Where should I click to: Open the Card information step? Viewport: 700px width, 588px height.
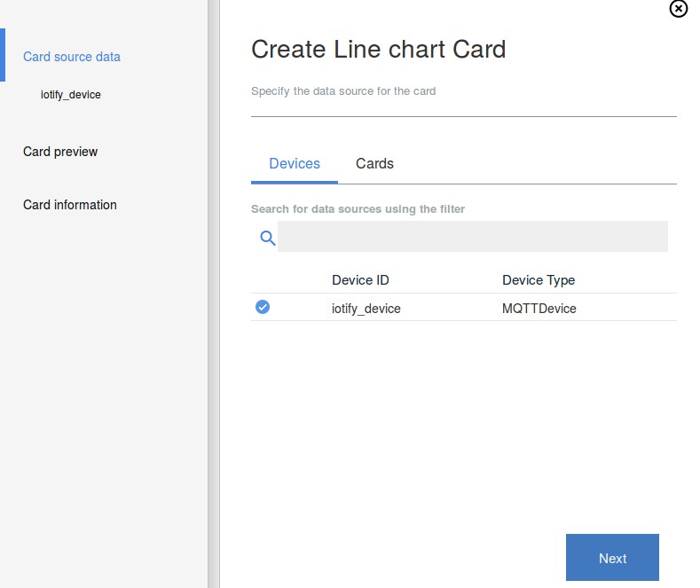[70, 205]
